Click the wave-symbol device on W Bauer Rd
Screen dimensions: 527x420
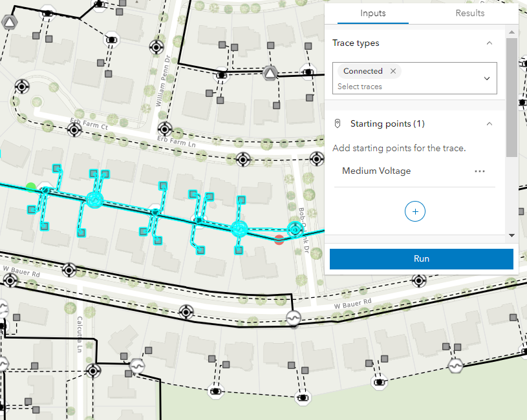[292, 318]
